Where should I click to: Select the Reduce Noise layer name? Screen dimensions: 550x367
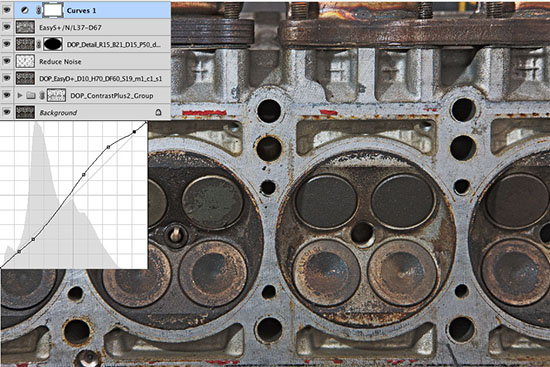point(60,62)
